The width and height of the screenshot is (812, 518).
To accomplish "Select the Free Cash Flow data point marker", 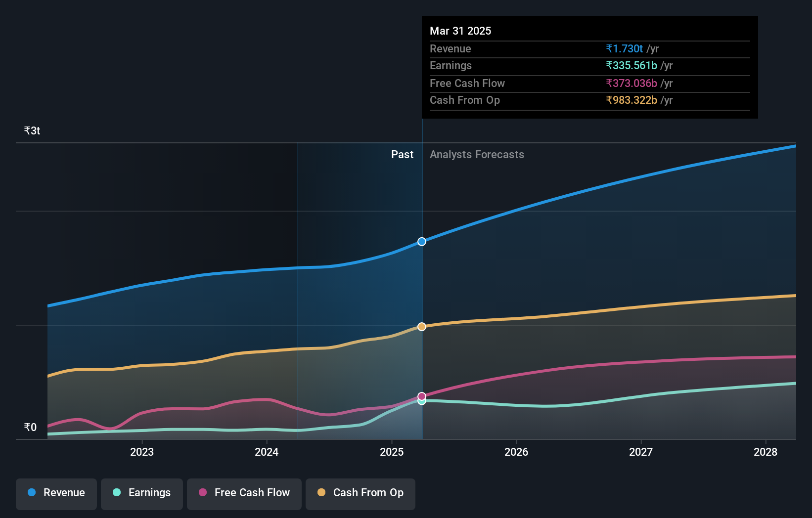I will pyautogui.click(x=422, y=396).
